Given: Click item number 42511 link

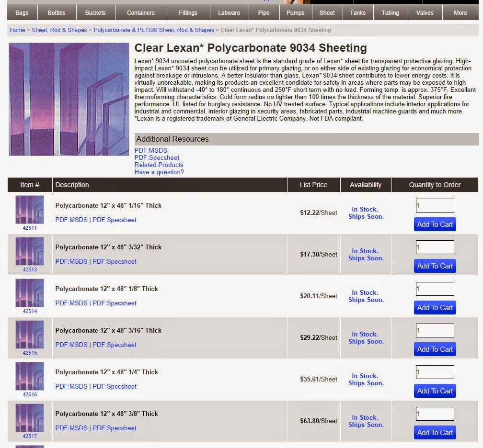Looking at the screenshot, I should coord(30,228).
